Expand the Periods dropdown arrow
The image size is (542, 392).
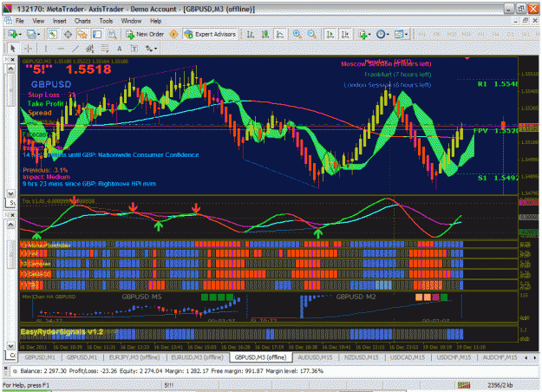pos(388,35)
